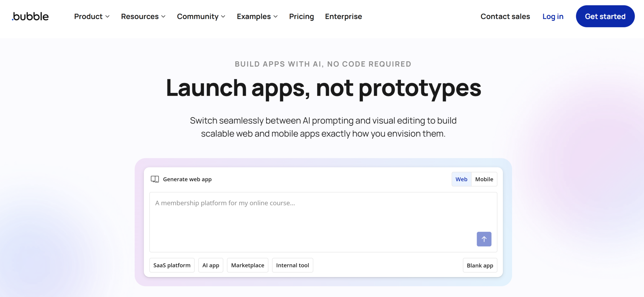
Task: Choose the SaaS platform suggestion
Action: [172, 265]
